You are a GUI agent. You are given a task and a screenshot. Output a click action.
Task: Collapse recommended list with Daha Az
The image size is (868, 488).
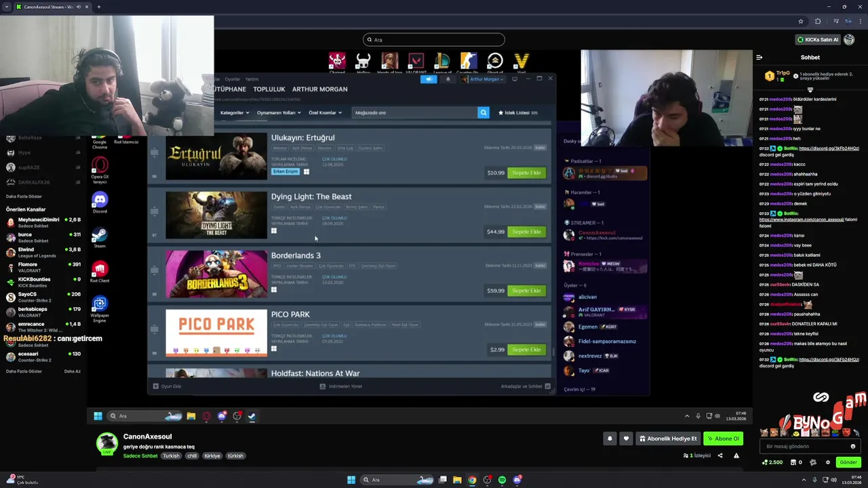(72, 371)
